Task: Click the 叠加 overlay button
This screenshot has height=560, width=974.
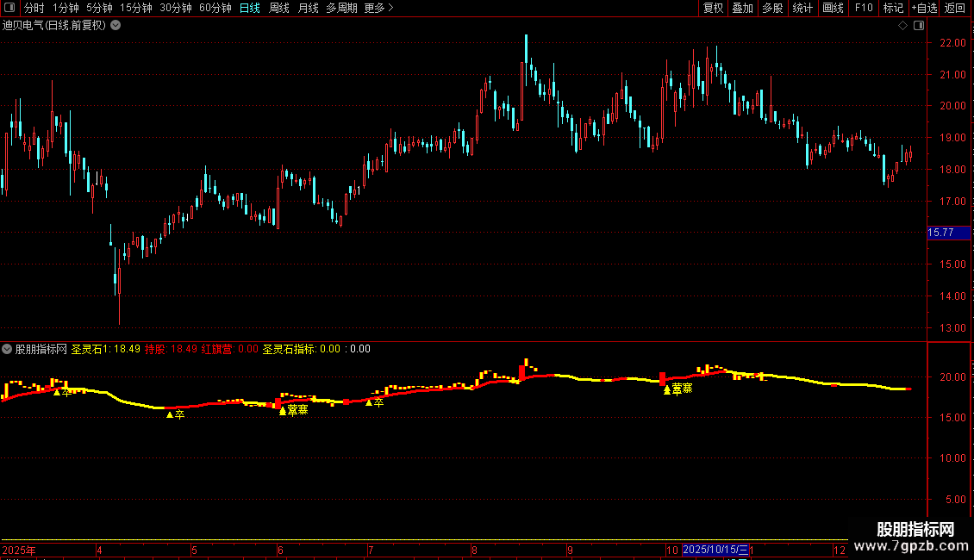Action: pos(742,8)
